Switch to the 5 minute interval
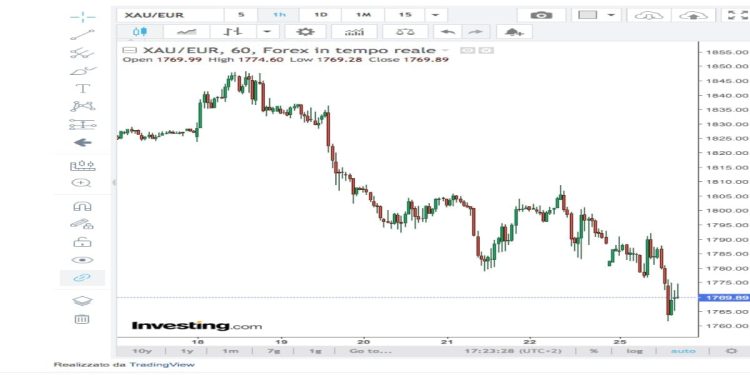Image resolution: width=750 pixels, height=375 pixels. (241, 15)
